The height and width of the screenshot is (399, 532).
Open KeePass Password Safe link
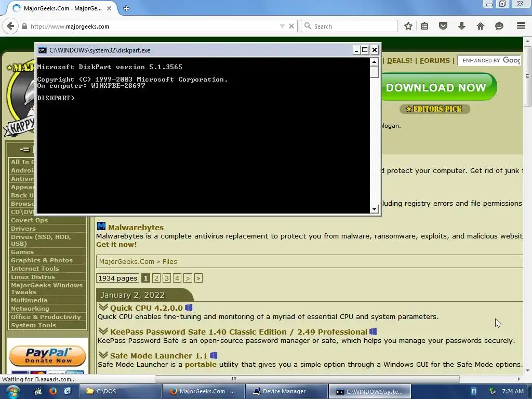coord(238,332)
